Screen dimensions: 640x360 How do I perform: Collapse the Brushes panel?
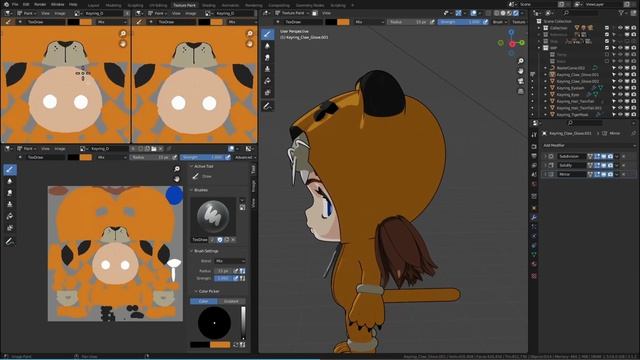[191, 190]
